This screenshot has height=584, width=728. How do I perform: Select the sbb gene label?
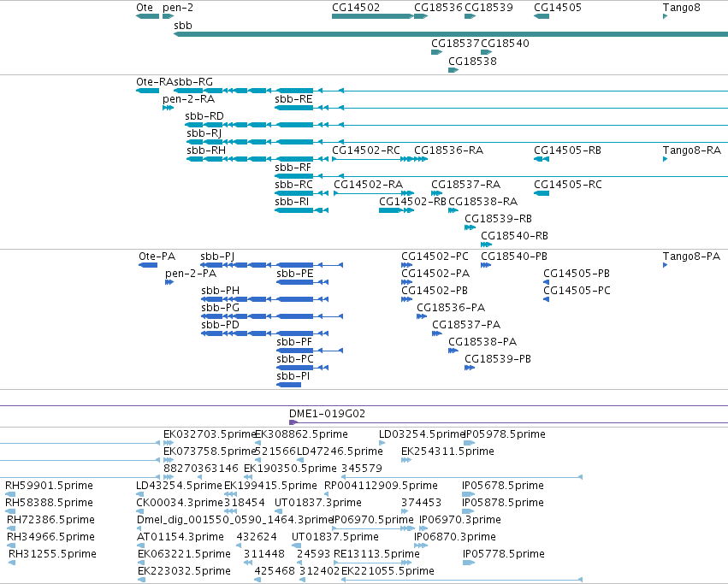pyautogui.click(x=183, y=26)
